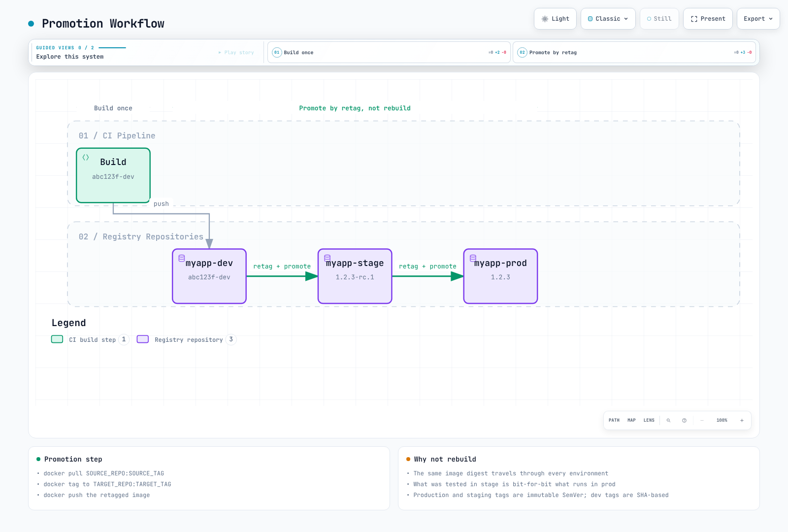Click the Promotion Workflow page title
Viewport: 788px width, 532px height.
[x=103, y=24]
